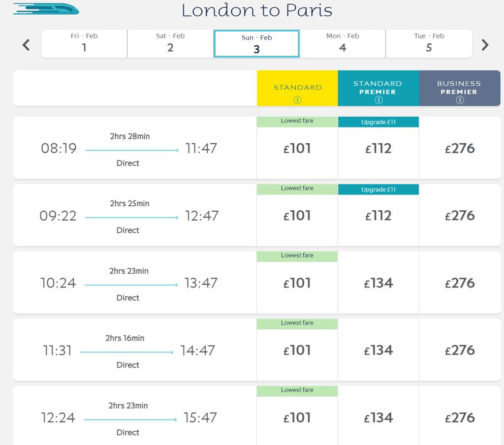
Task: Select the Fri Feb 1 date tab
Action: 84,44
